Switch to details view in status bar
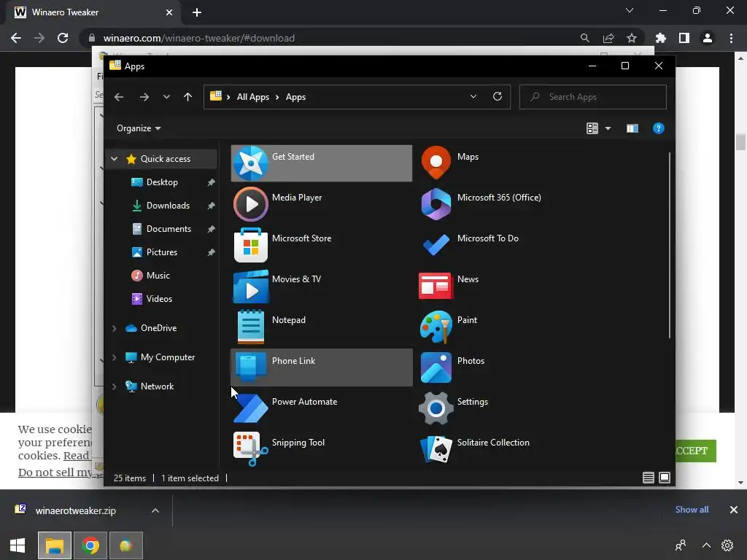This screenshot has width=747, height=560. coord(648,478)
